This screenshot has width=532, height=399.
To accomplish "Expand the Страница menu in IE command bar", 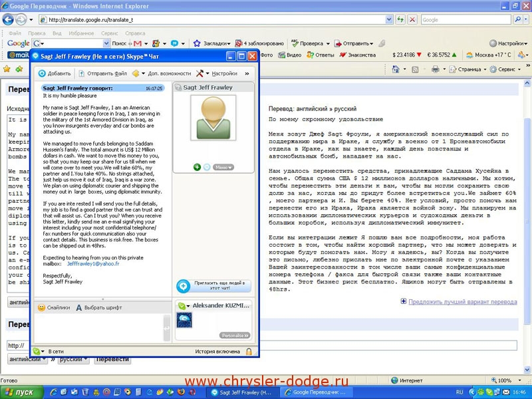I will [468, 69].
